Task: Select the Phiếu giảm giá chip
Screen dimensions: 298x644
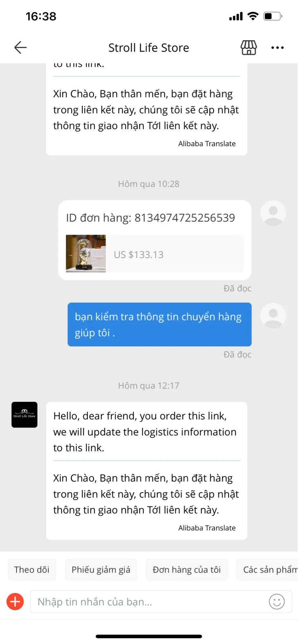Action: click(x=101, y=570)
